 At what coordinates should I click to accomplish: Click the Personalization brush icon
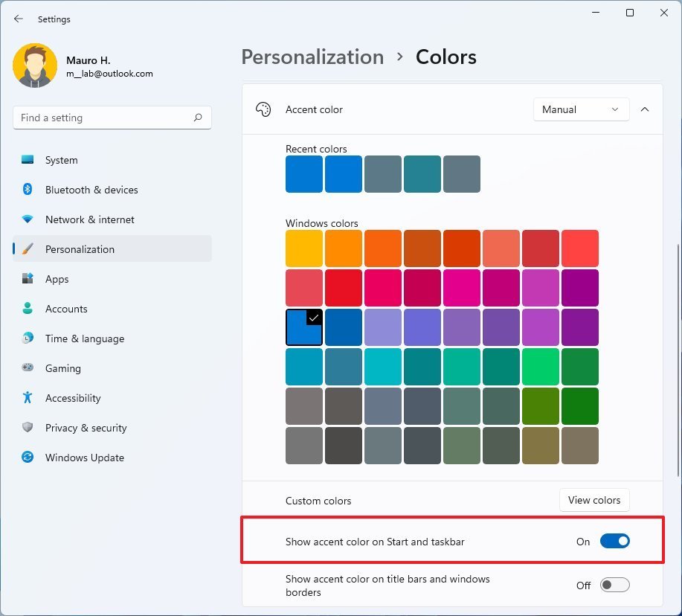click(27, 249)
